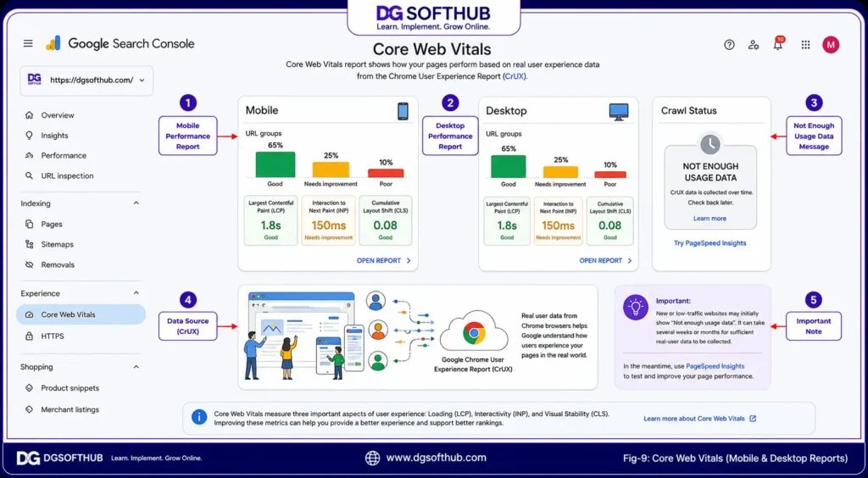
Task: Click the URL inspection magnifier icon
Action: click(30, 176)
